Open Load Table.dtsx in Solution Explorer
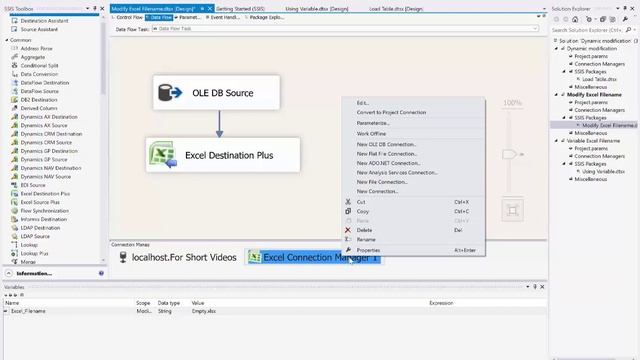Image resolution: width=640 pixels, height=360 pixels. click(x=599, y=79)
